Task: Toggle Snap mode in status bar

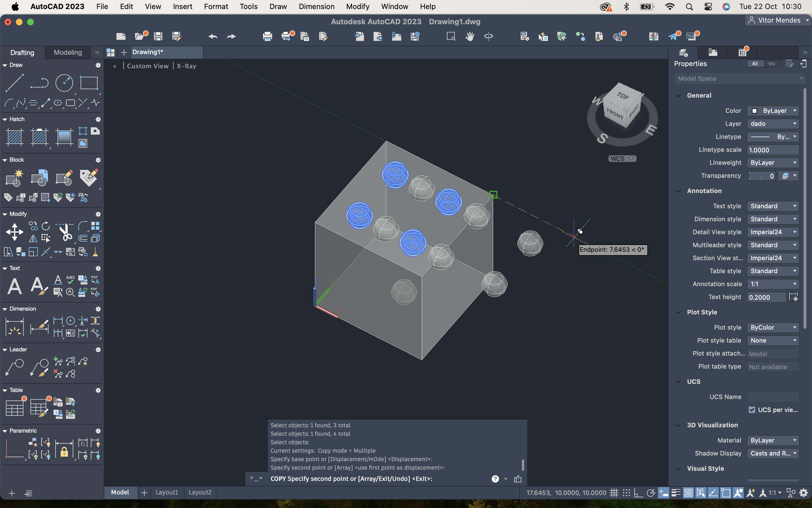Action: (x=626, y=493)
